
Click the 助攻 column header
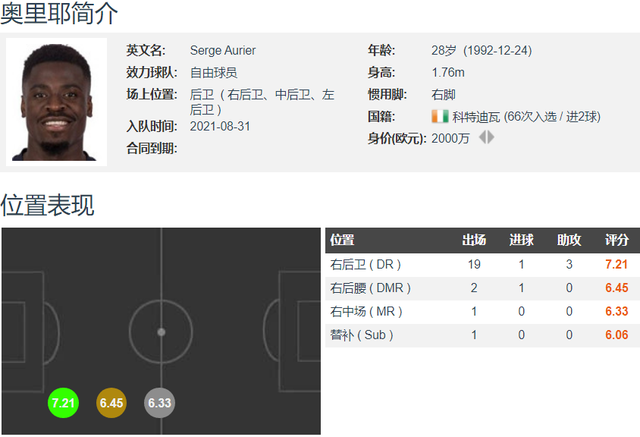tap(569, 240)
